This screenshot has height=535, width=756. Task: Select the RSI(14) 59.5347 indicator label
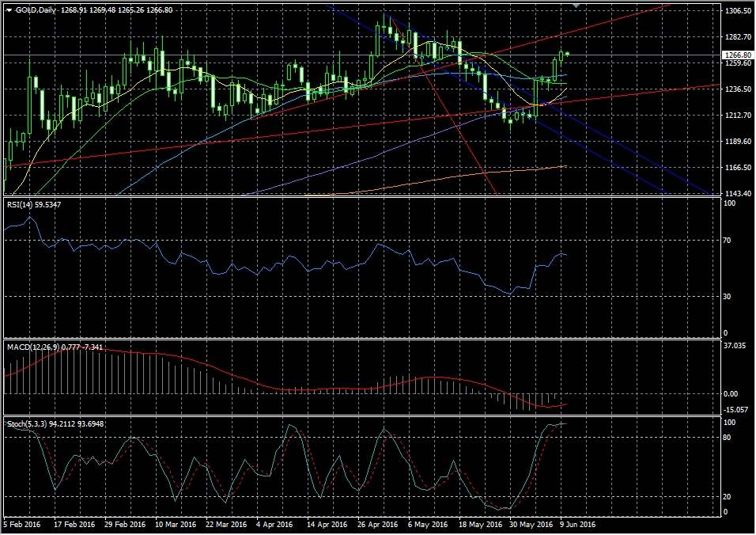coord(34,205)
